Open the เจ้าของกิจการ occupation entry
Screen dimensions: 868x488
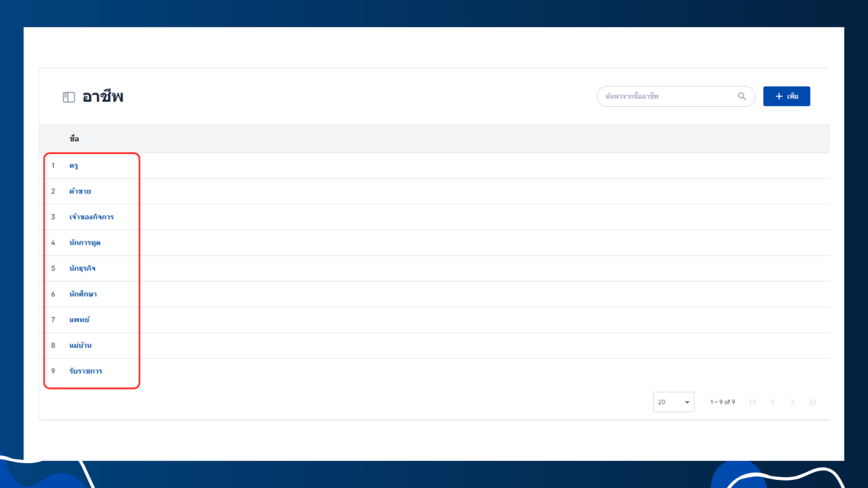click(x=91, y=217)
